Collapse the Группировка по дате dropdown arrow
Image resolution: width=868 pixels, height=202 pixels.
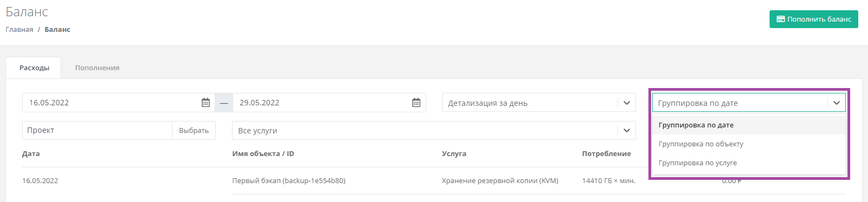837,103
